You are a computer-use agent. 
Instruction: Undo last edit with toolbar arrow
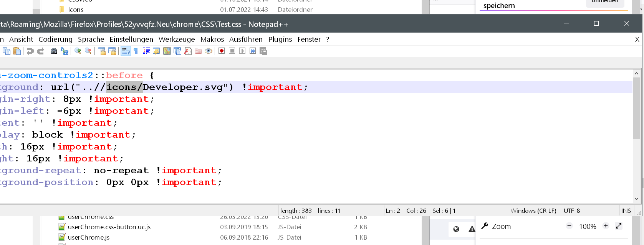[30, 51]
